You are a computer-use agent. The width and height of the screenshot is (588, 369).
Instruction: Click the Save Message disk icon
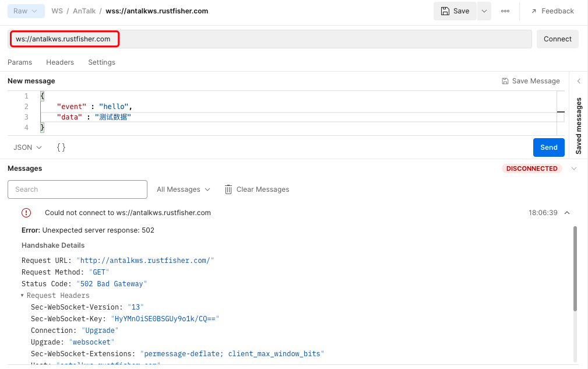(505, 81)
